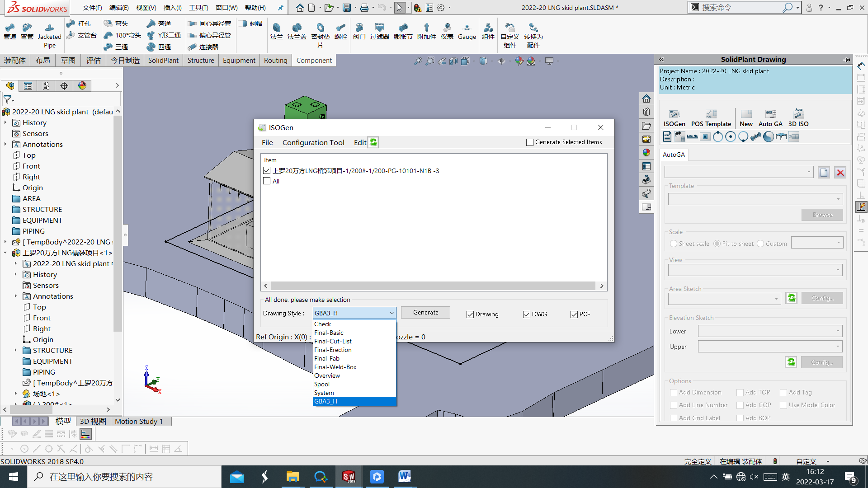Click the Config button for Area Sketch
The image size is (868, 488).
(822, 298)
